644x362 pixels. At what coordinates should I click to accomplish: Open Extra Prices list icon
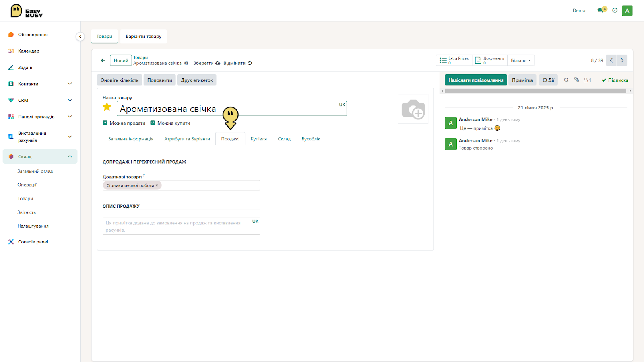pos(443,60)
